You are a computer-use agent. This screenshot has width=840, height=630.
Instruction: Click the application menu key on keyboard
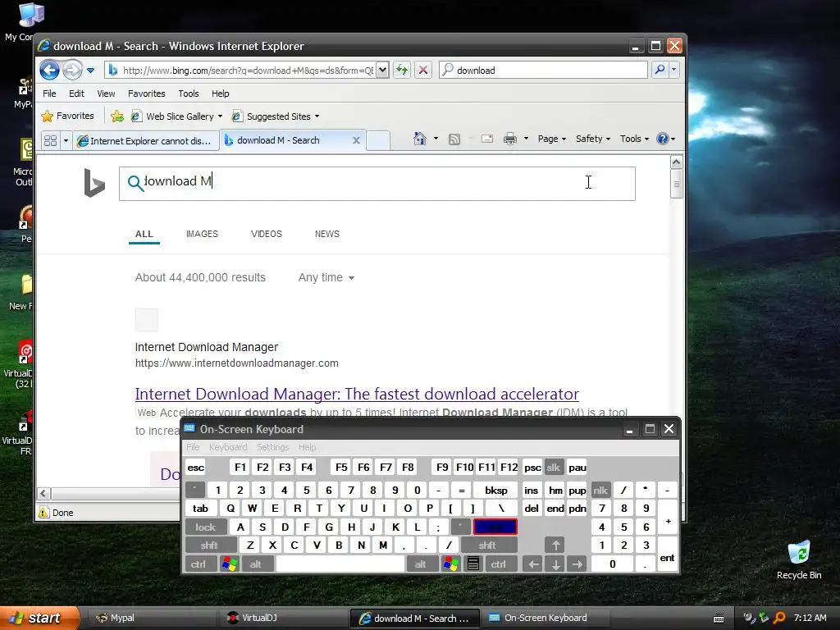[x=473, y=564]
